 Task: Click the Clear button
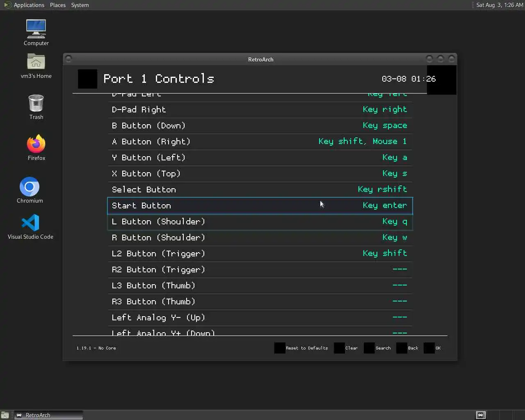(346, 348)
